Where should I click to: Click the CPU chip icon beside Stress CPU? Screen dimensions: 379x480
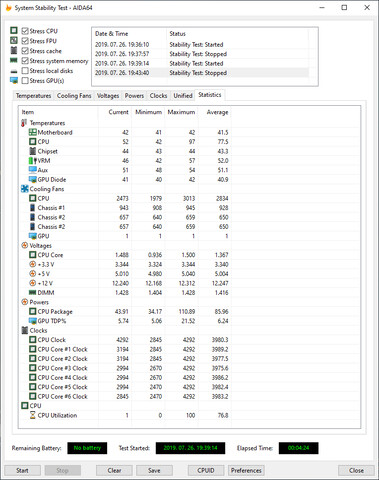pos(14,31)
